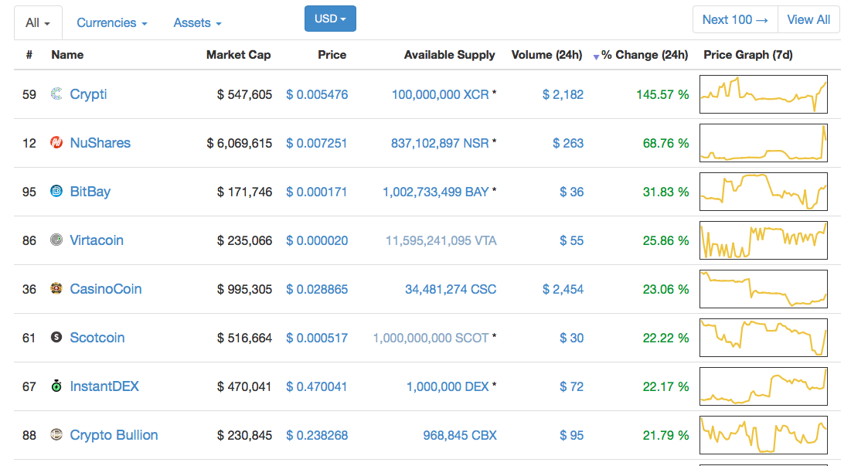868x466 pixels.
Task: Sort by Available Supply column header
Action: click(x=450, y=55)
